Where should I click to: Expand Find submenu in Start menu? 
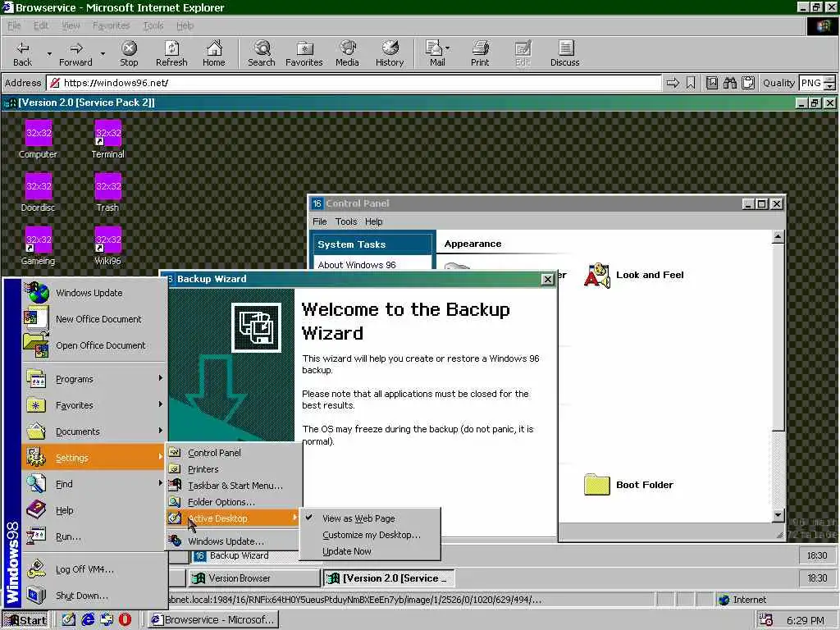click(94, 484)
